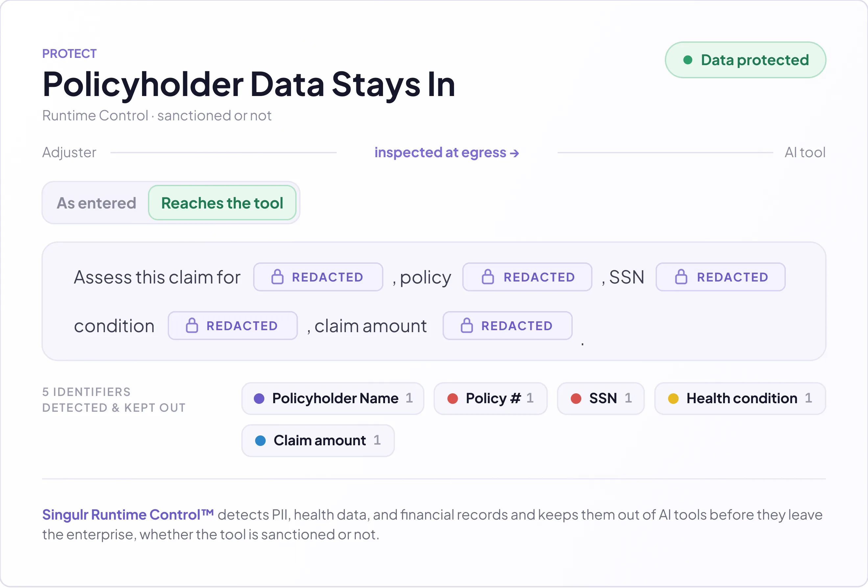Screen dimensions: 868x588
Task: Click the inspected at egress label
Action: click(x=447, y=153)
